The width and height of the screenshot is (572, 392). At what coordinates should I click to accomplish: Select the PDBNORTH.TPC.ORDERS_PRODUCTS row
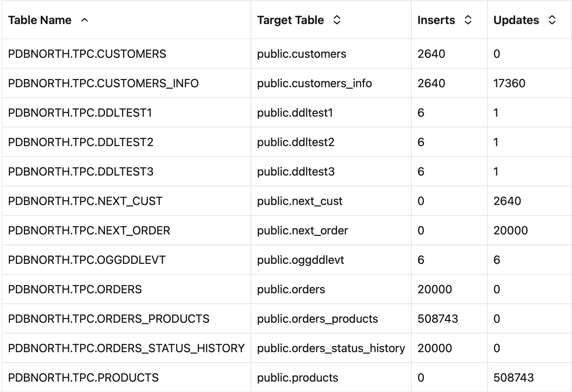pyautogui.click(x=108, y=318)
